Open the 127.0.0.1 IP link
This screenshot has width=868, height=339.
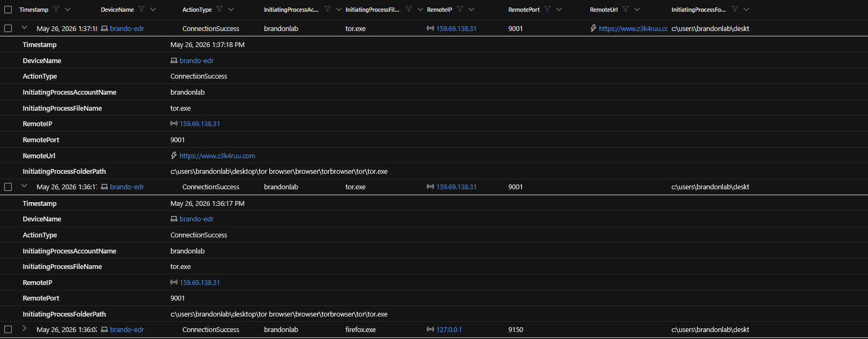[x=449, y=329]
